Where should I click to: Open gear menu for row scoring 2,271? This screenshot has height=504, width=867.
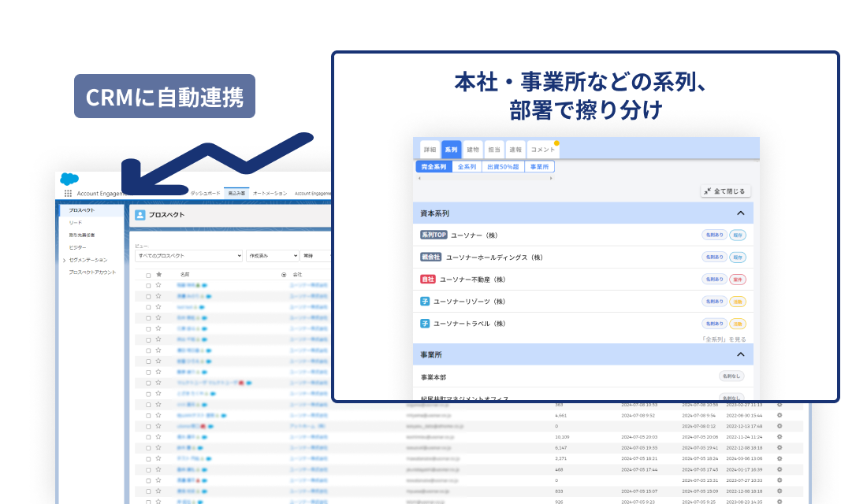pyautogui.click(x=780, y=458)
